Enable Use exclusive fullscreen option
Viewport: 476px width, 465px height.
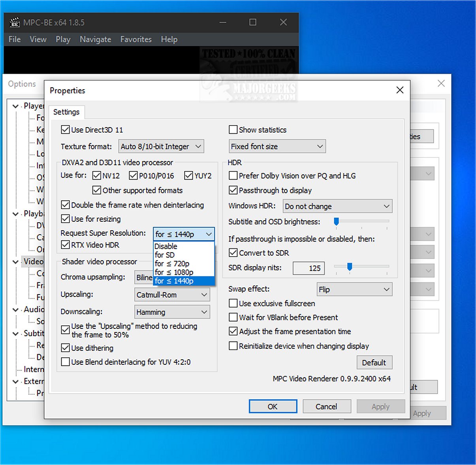coord(233,304)
